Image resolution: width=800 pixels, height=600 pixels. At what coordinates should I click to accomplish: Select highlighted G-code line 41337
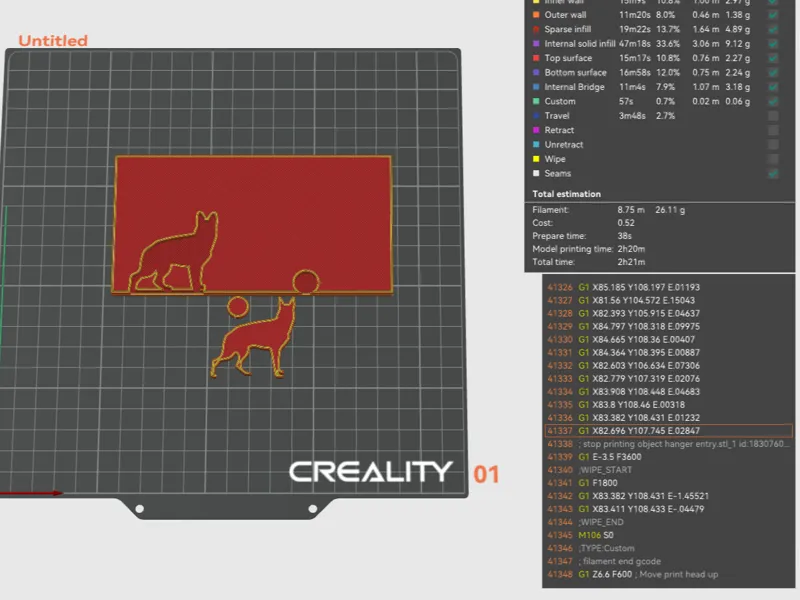[x=668, y=431]
